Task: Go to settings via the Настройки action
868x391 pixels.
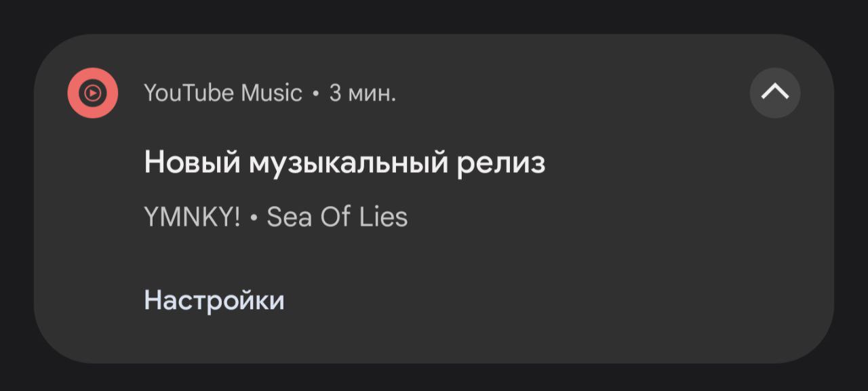Action: tap(214, 300)
